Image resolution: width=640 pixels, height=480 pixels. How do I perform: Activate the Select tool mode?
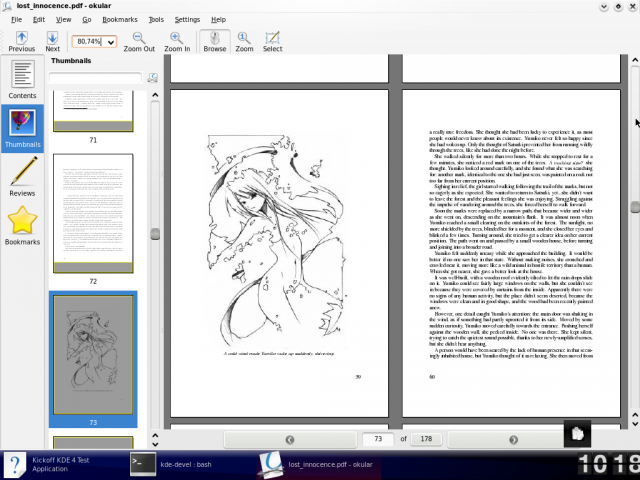(x=272, y=41)
